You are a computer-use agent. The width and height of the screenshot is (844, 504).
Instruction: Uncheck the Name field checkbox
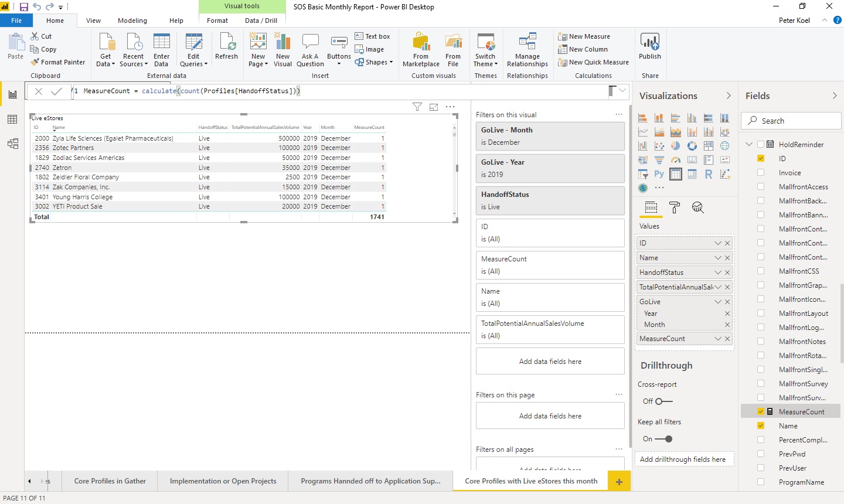761,425
